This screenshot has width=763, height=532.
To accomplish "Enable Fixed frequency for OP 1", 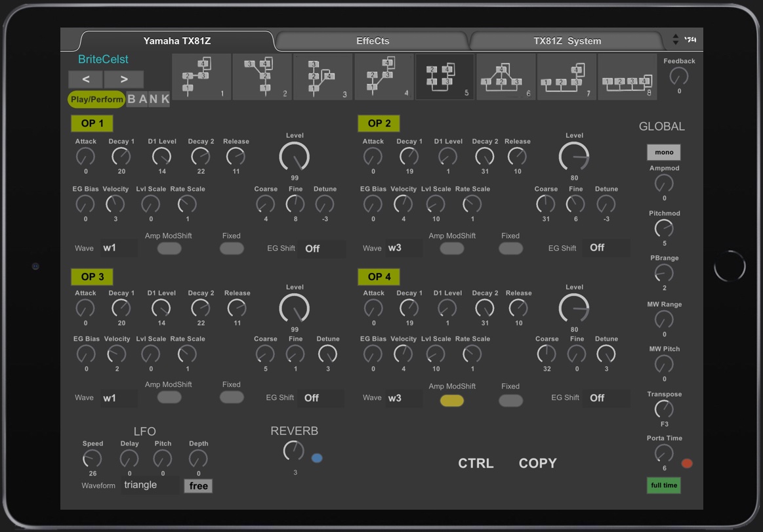I will [x=232, y=249].
